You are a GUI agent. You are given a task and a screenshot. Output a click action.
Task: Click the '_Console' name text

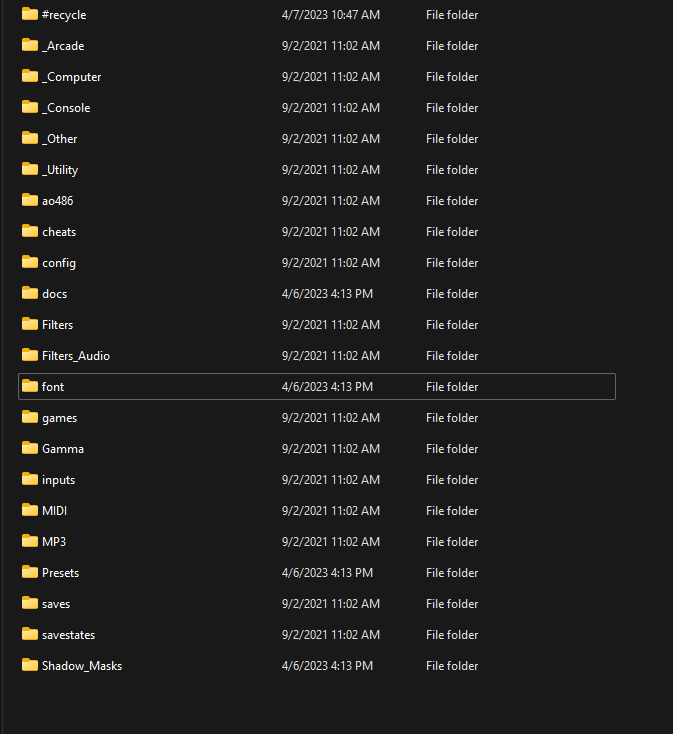point(66,108)
